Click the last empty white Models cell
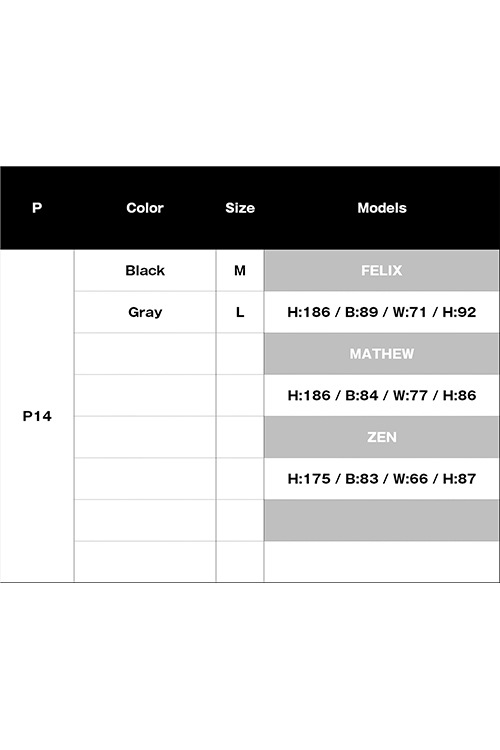Image resolution: width=500 pixels, height=750 pixels. (381, 562)
